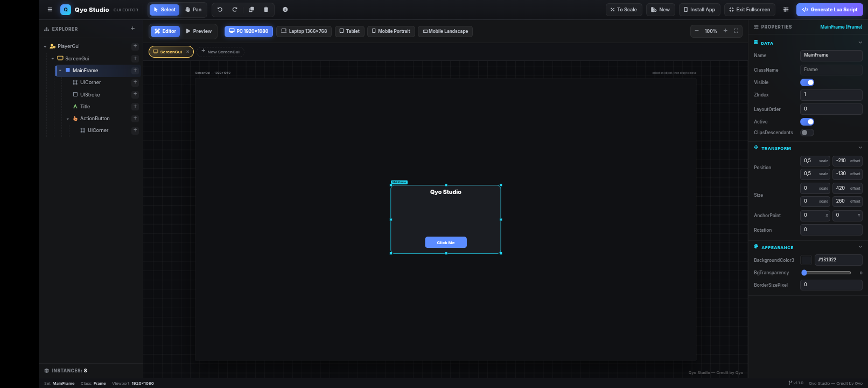
Task: Click the Click Me button on the canvas
Action: 446,242
